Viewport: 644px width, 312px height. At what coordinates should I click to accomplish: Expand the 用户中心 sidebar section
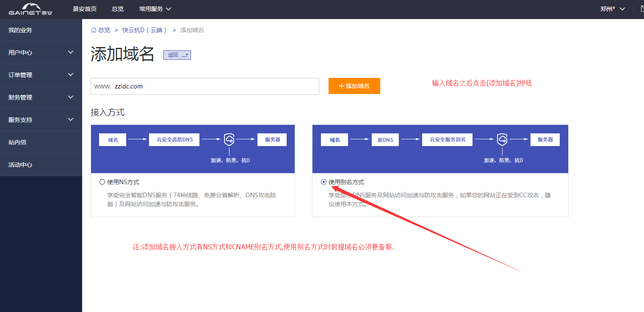pyautogui.click(x=41, y=52)
